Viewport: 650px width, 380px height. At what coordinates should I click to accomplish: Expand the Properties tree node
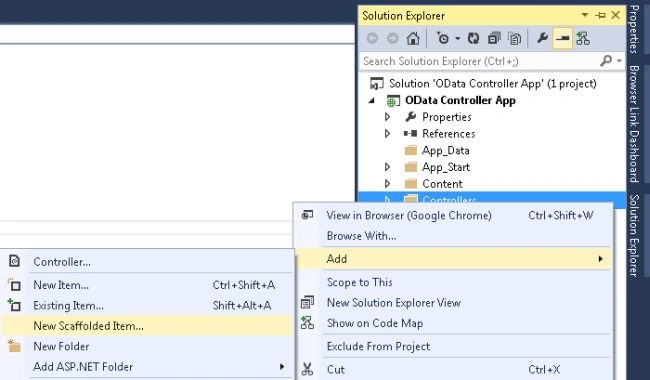(x=387, y=117)
